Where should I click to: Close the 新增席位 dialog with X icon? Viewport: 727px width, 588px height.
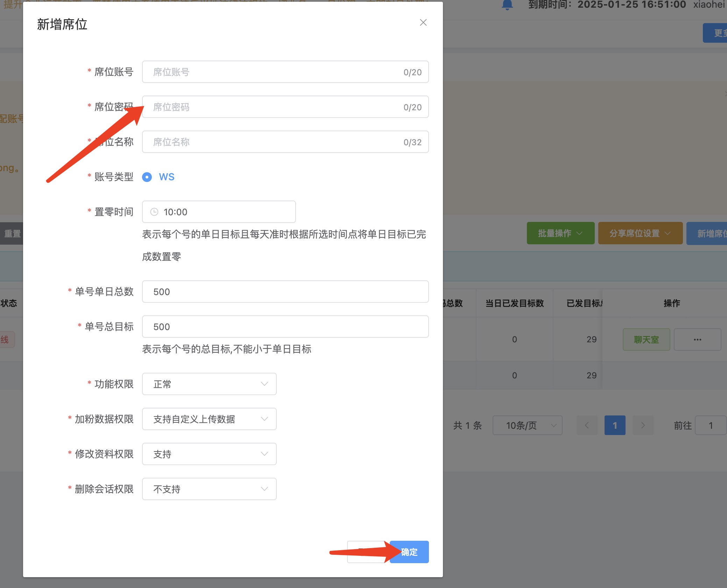(x=423, y=23)
